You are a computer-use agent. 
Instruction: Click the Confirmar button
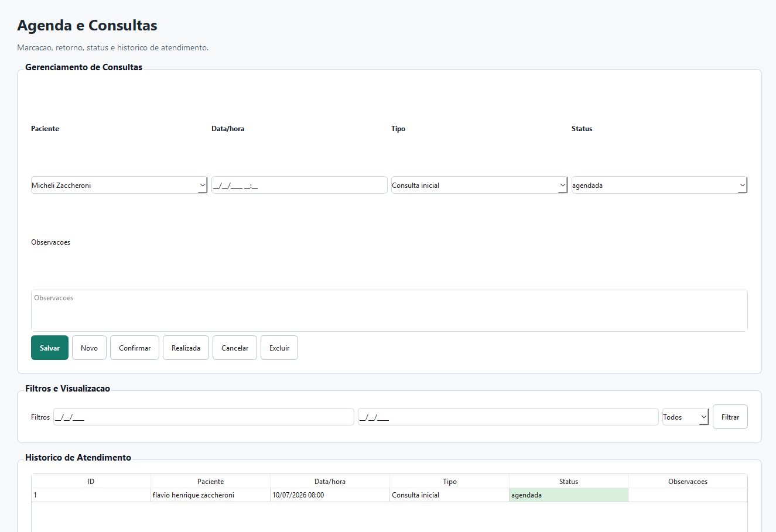[135, 348]
